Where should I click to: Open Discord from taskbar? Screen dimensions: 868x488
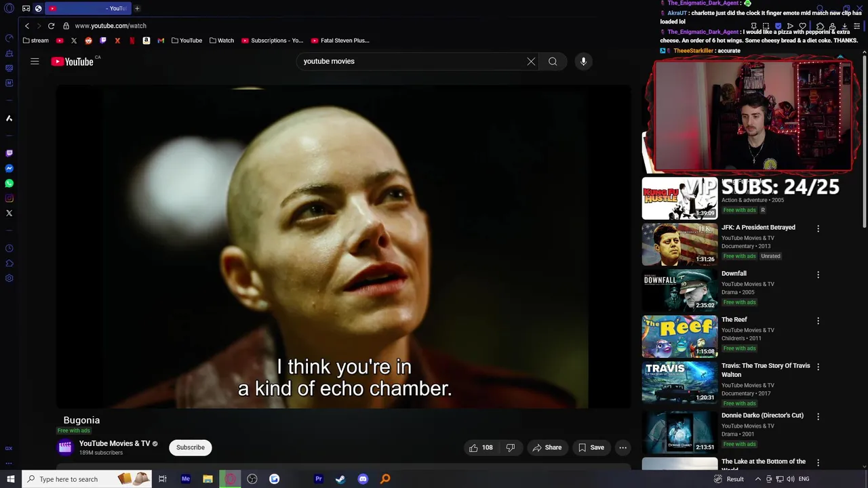pos(363,479)
